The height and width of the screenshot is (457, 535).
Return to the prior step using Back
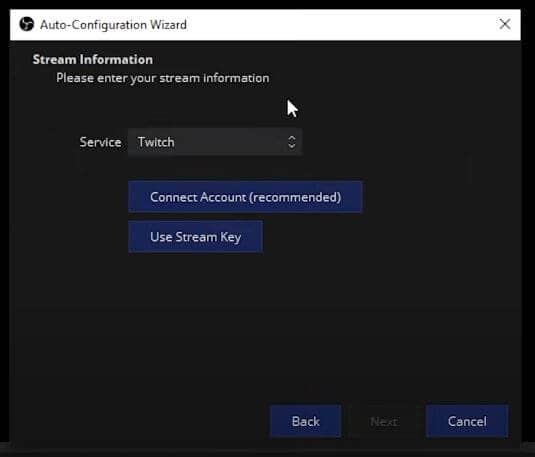click(306, 421)
